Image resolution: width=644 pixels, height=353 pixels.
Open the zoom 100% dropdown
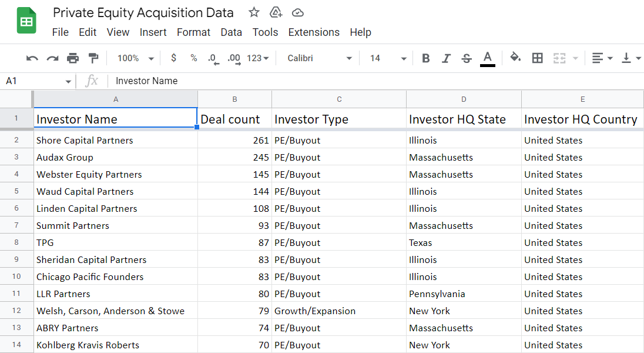(135, 58)
